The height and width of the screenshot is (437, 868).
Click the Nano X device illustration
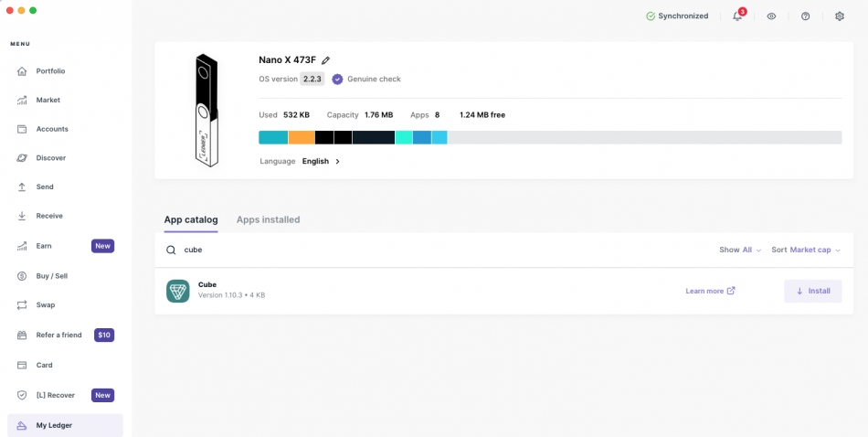[x=206, y=110]
